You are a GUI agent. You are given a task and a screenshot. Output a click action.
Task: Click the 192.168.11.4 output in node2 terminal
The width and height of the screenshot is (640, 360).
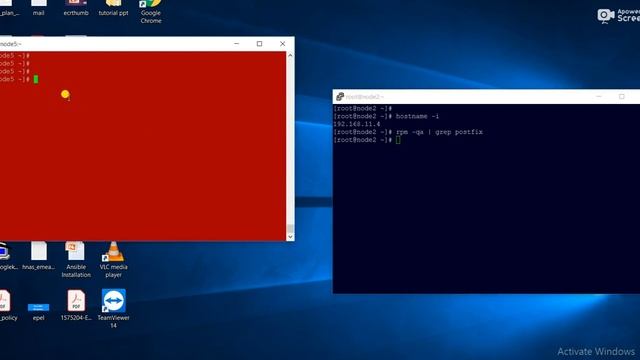pos(357,124)
